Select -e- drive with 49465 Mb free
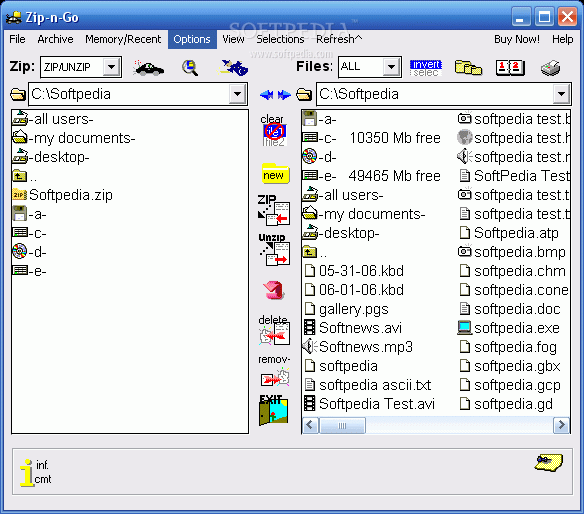Screen dimensions: 584x514 372,176
